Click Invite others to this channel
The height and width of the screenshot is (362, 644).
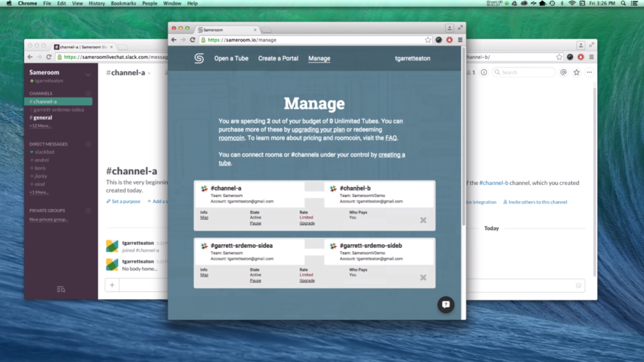[535, 202]
